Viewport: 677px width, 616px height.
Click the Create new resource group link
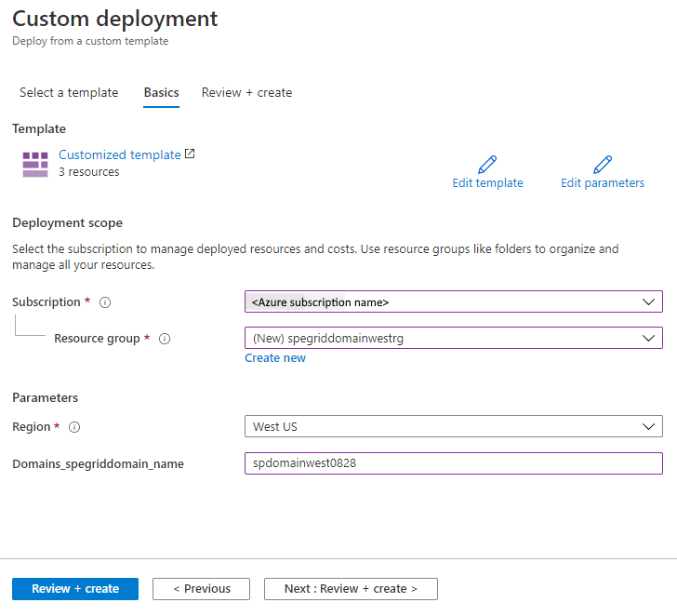(x=275, y=358)
